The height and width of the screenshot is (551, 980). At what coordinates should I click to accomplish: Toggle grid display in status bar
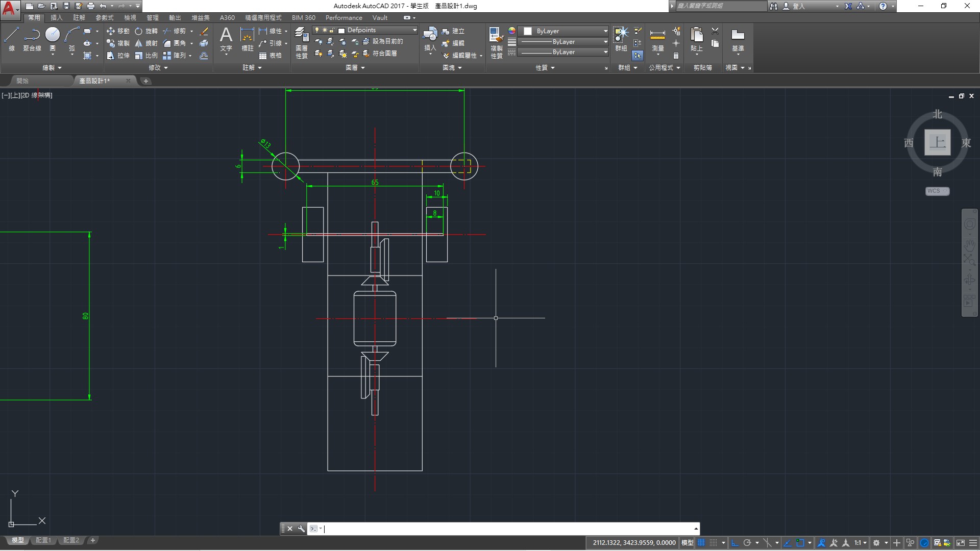702,543
